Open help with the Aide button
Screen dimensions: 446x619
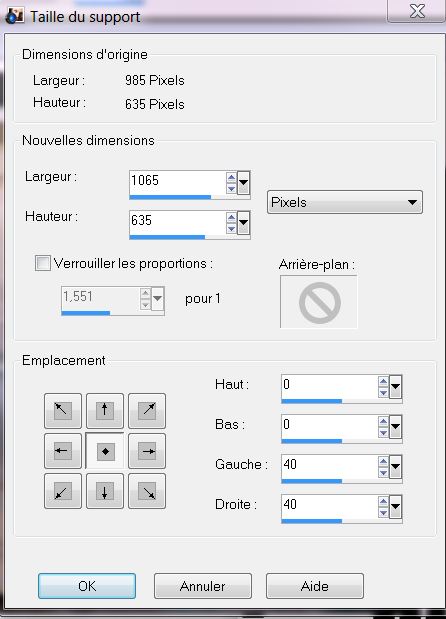315,586
